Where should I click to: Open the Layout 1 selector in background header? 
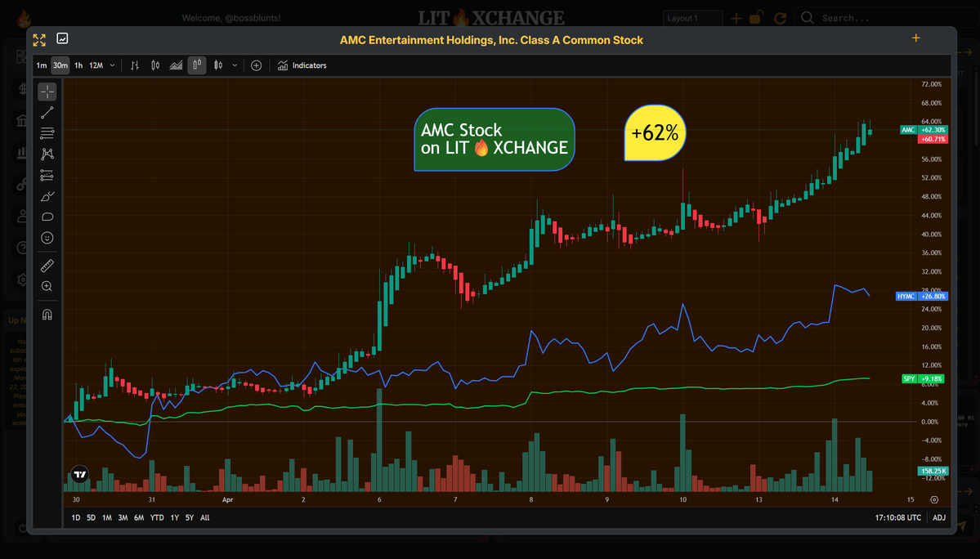coord(692,18)
